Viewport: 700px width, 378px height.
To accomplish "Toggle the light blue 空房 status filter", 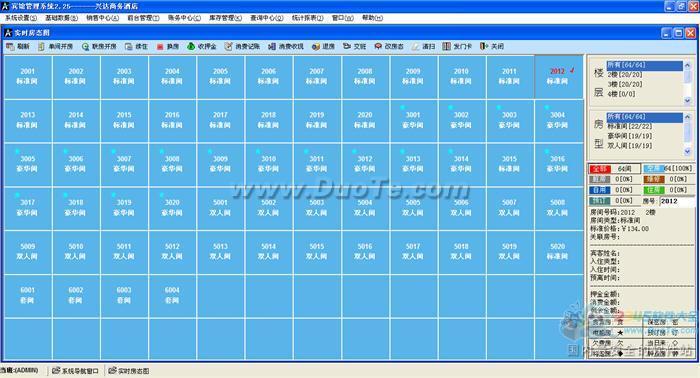I will [654, 169].
